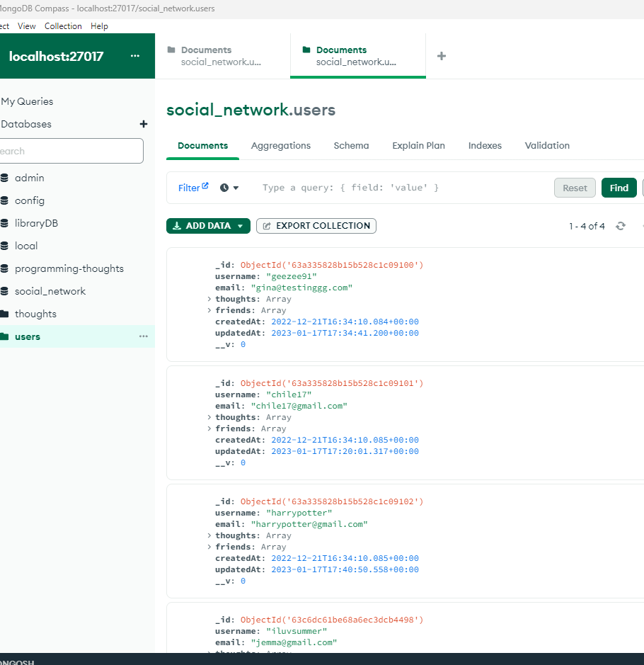Click email value "jemma@gmail.com"
Screen dimensions: 644x665
click(x=294, y=642)
